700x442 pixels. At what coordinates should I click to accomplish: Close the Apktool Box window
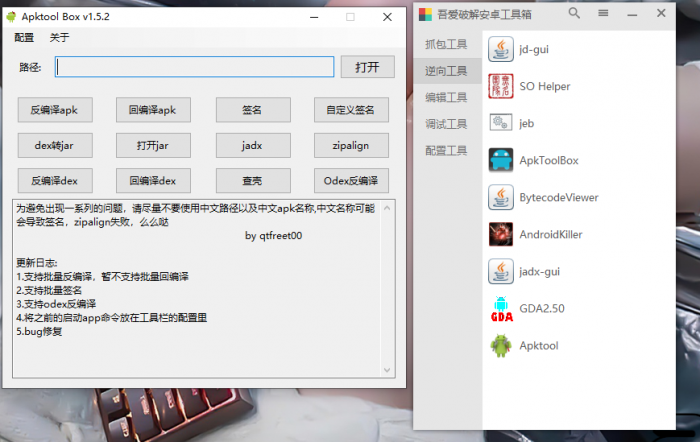pyautogui.click(x=387, y=17)
